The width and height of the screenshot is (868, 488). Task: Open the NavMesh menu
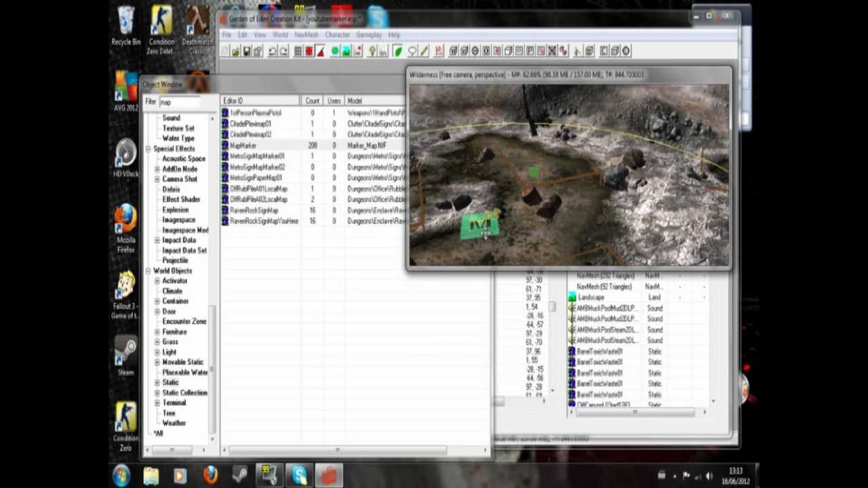(307, 35)
